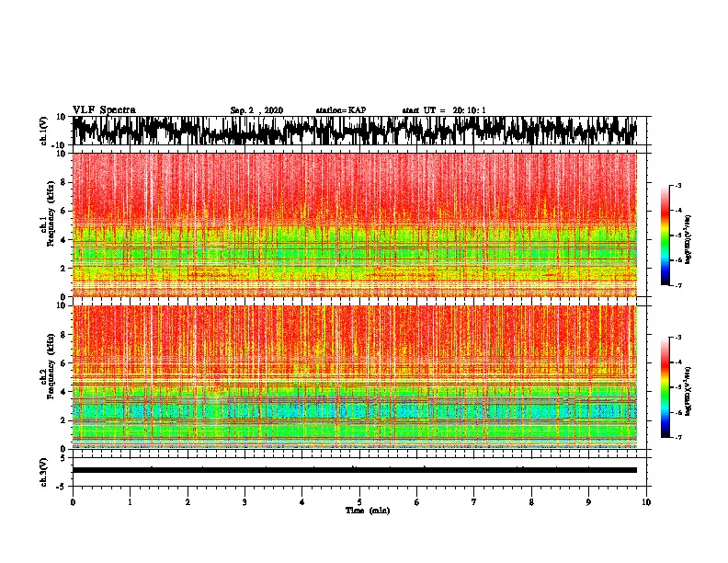The height and width of the screenshot is (563, 728).
Task: Click inside the ch.2 frequency spectrogram
Action: pyautogui.click(x=355, y=377)
